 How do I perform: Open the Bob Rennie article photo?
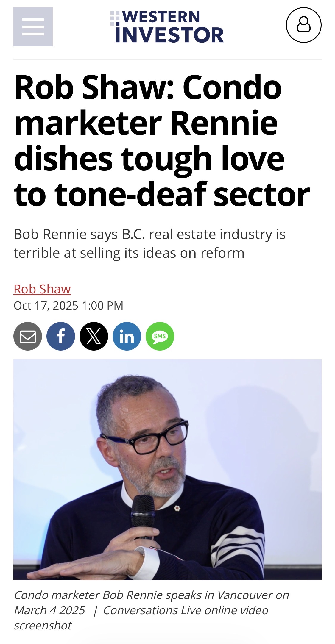click(167, 470)
